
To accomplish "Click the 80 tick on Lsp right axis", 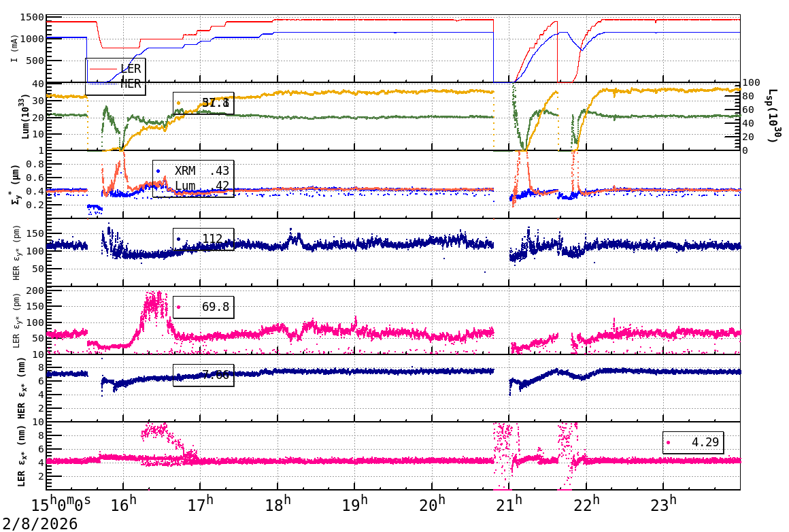I will pos(748,96).
